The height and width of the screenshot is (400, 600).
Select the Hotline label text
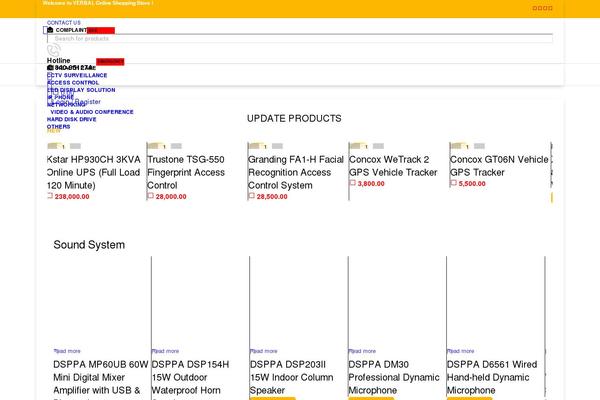59,60
